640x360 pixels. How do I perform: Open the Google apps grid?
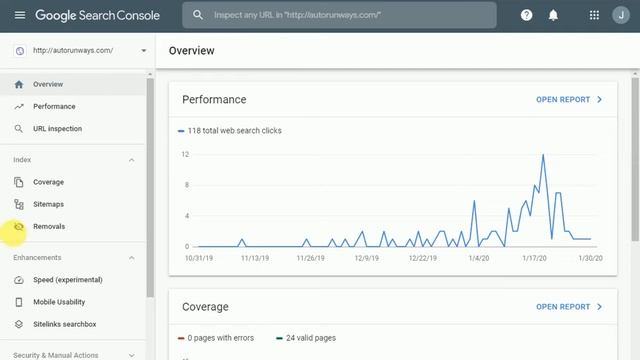(x=594, y=15)
